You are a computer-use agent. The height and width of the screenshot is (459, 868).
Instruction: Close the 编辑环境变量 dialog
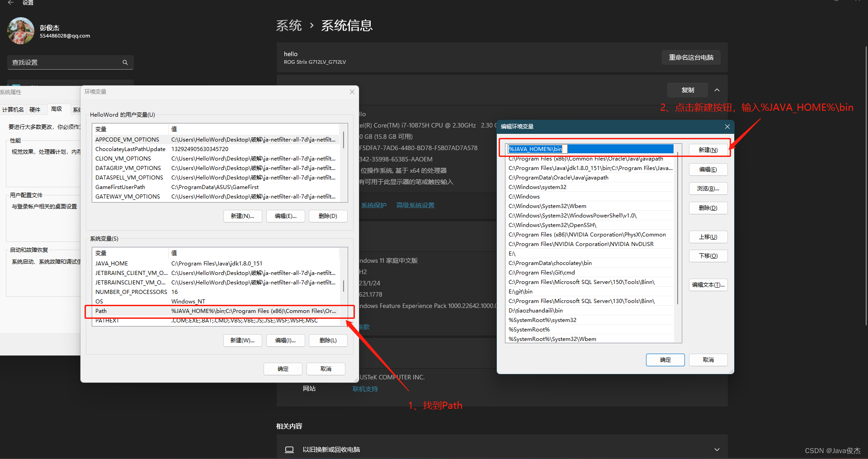726,127
